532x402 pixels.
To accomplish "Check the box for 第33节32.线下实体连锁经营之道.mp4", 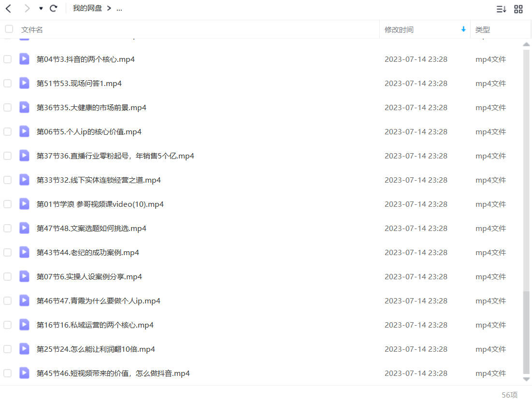I will (x=7, y=180).
